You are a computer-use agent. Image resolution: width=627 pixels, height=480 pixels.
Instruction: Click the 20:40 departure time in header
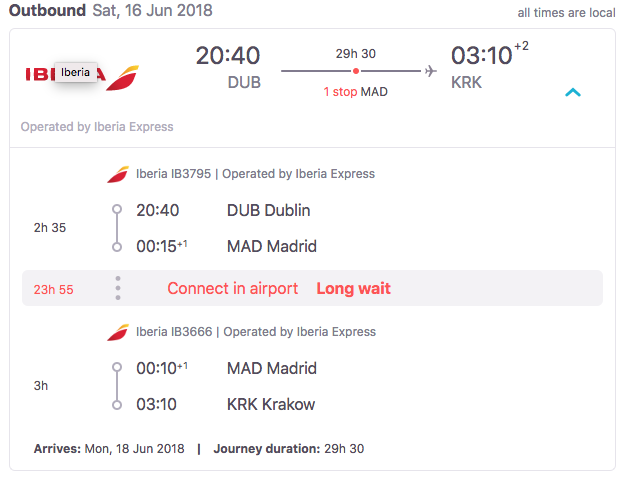coord(228,55)
